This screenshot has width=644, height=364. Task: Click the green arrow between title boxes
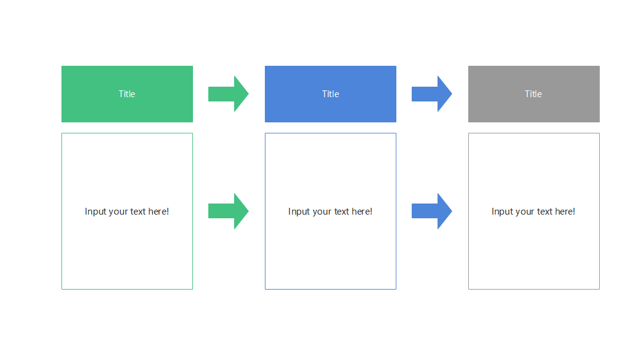click(229, 93)
